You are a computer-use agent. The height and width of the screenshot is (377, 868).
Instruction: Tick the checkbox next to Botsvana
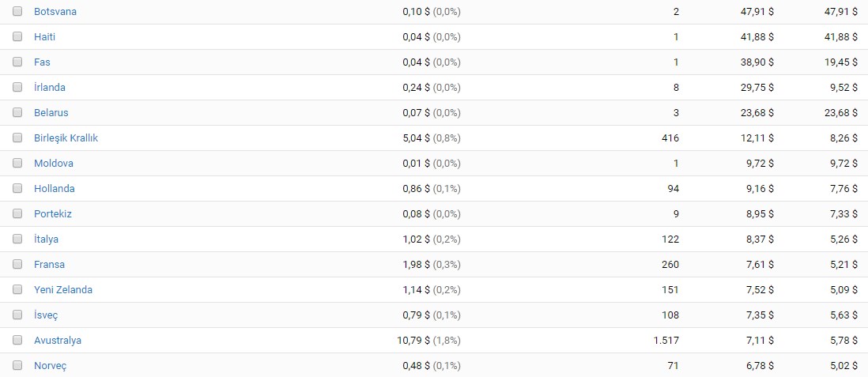(x=17, y=11)
